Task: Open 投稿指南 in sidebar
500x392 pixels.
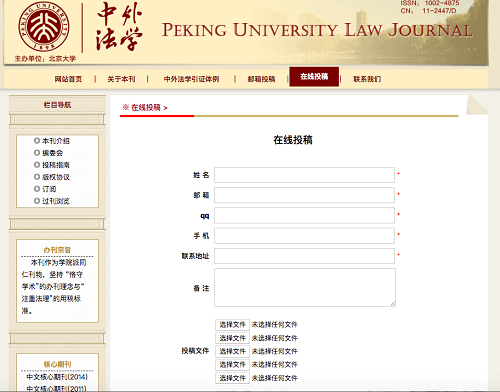Action: (56, 165)
